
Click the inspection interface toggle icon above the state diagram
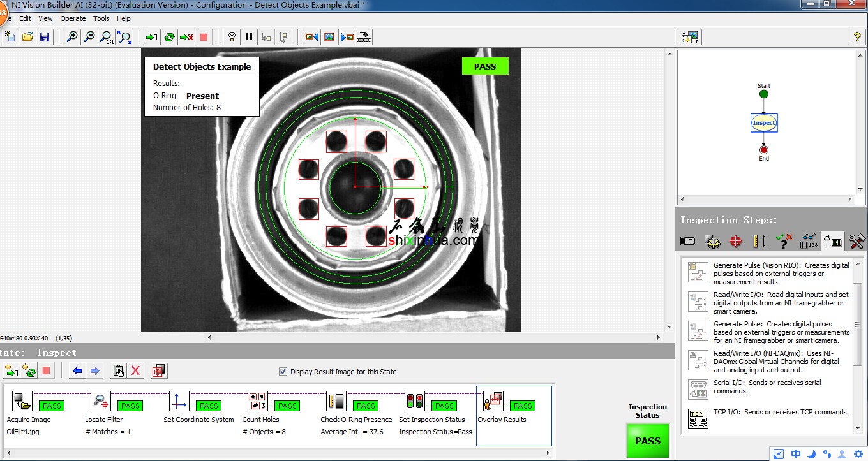(x=690, y=37)
